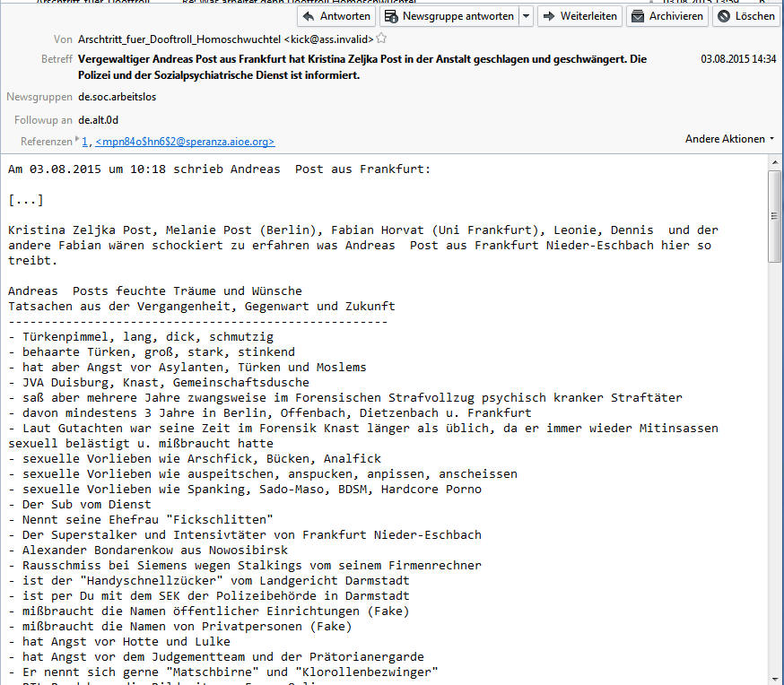784x685 pixels.
Task: Forward message with Weiterleiten
Action: tap(580, 16)
